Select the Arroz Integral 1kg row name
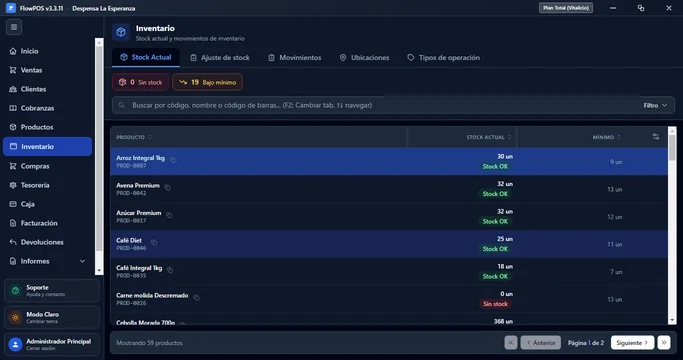This screenshot has width=683, height=360. [140, 158]
